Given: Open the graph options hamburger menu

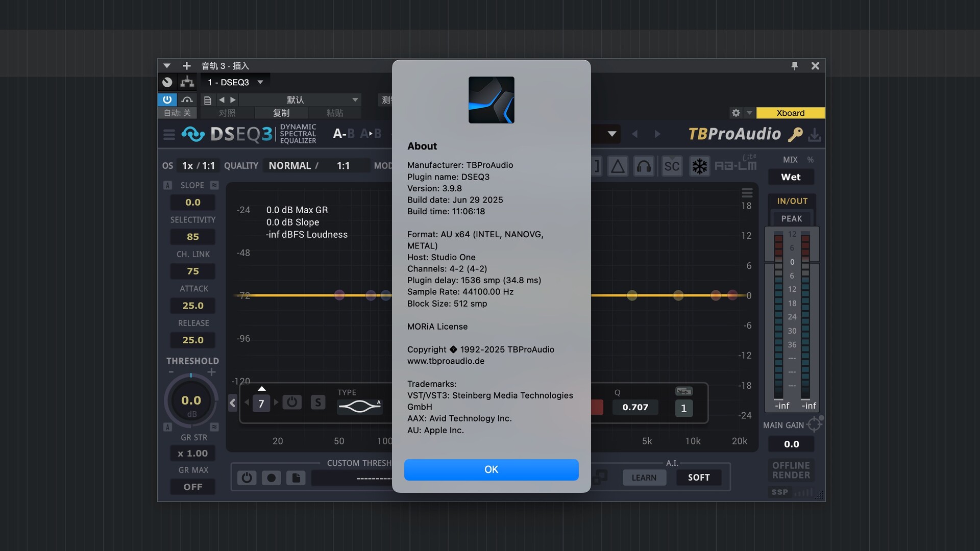Looking at the screenshot, I should tap(747, 193).
